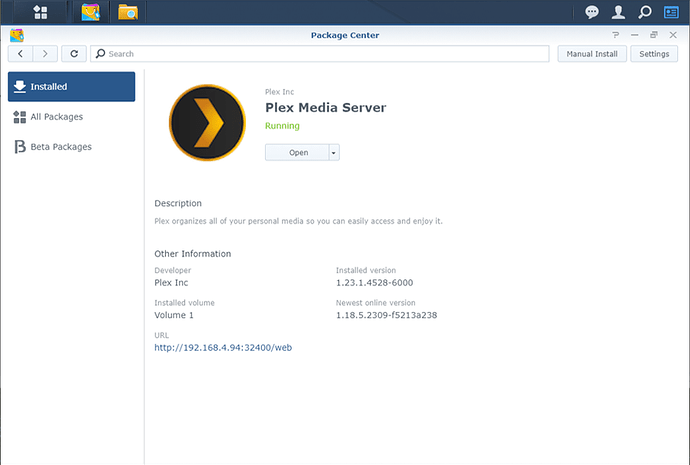
Task: Go back with the left arrow button
Action: [x=20, y=54]
